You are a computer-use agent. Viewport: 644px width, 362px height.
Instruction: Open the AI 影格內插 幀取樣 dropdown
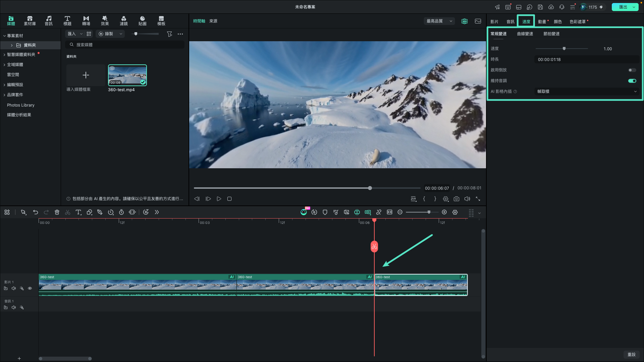click(x=587, y=92)
